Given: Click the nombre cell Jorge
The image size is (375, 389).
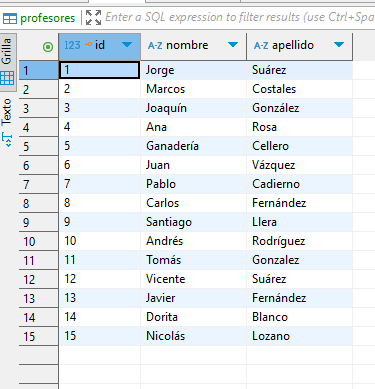Looking at the screenshot, I should point(193,70).
